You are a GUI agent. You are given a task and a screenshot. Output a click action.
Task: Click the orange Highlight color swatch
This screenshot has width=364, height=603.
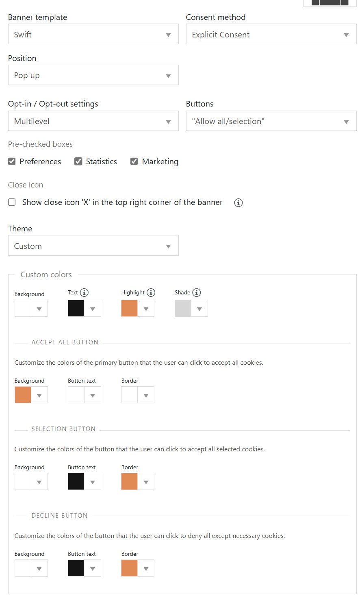click(130, 309)
